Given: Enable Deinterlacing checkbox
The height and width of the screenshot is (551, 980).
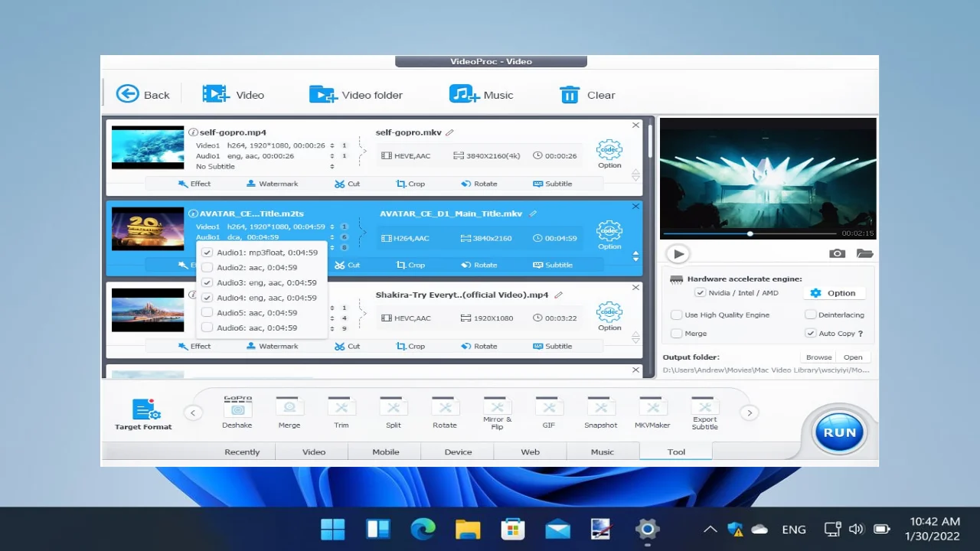Looking at the screenshot, I should [x=811, y=315].
